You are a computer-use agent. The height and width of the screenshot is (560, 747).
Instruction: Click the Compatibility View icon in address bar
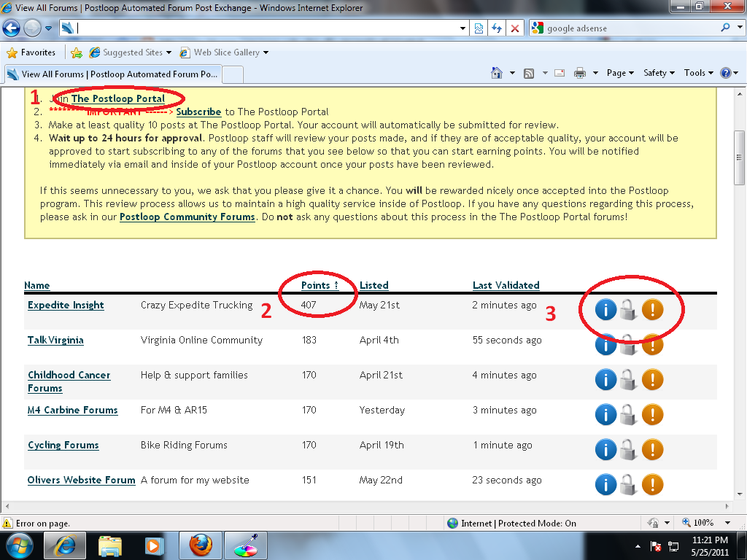pyautogui.click(x=479, y=28)
